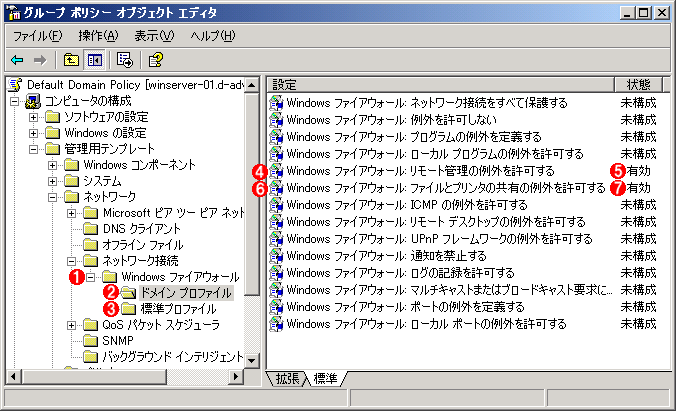Click the title bar application icon

(14, 13)
